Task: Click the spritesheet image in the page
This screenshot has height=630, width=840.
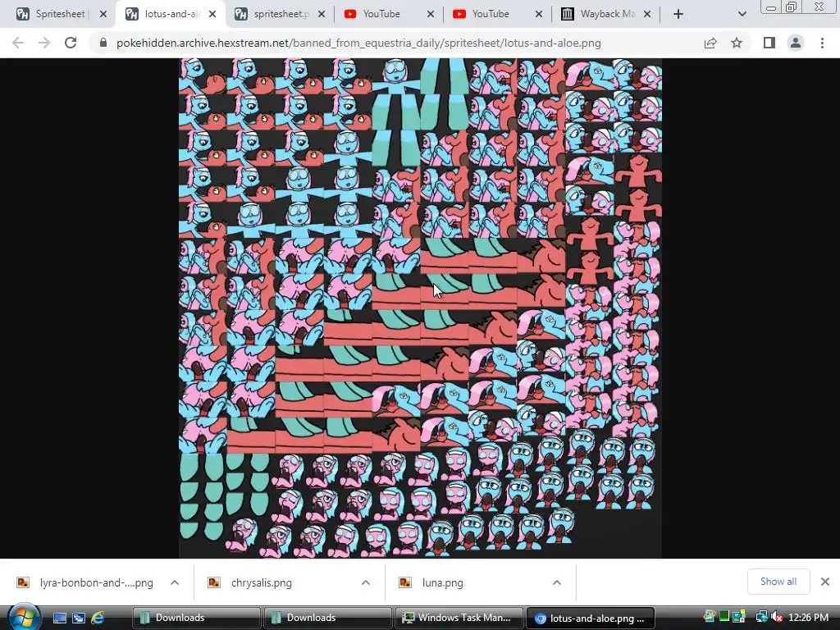Action: click(420, 308)
